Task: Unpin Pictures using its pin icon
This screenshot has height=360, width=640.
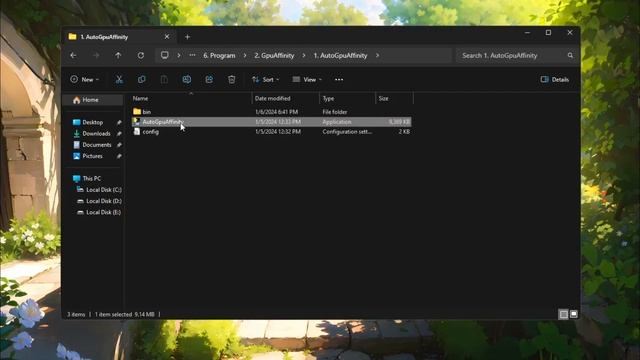Action: tap(119, 156)
